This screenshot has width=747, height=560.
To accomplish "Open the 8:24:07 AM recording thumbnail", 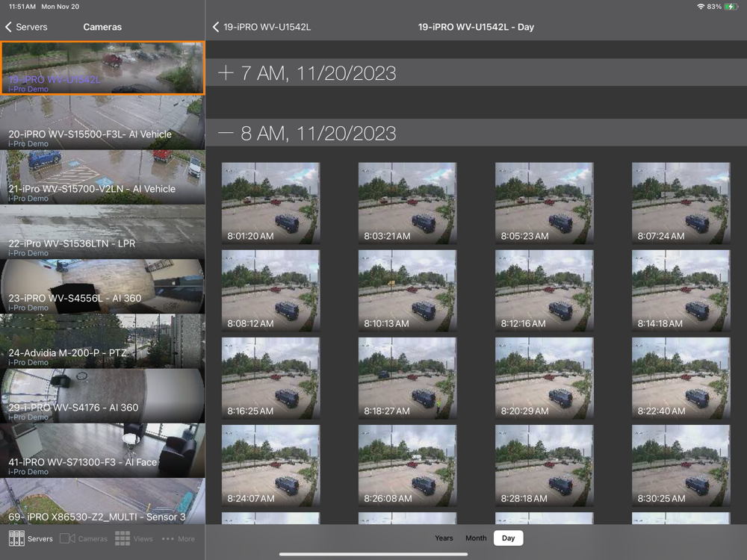I will [270, 466].
